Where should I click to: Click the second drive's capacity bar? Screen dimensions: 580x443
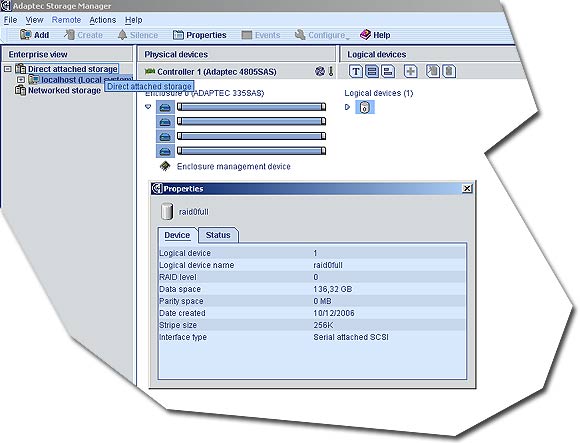(x=252, y=121)
